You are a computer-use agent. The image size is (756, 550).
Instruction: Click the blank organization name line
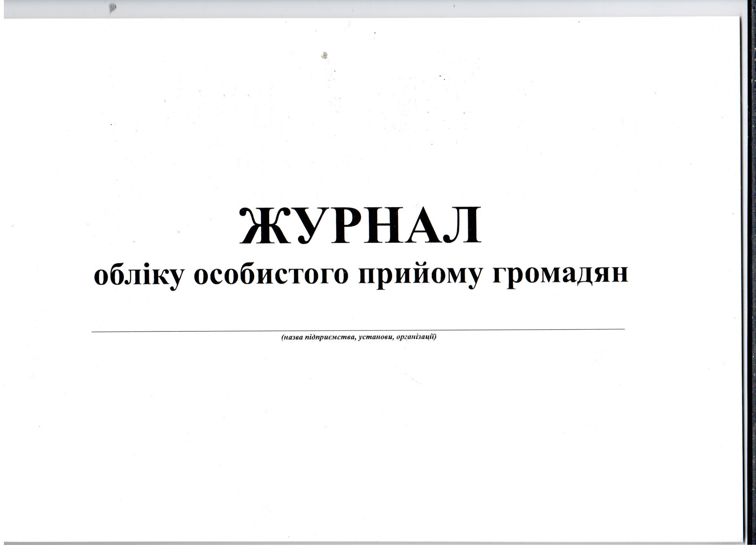click(x=358, y=330)
